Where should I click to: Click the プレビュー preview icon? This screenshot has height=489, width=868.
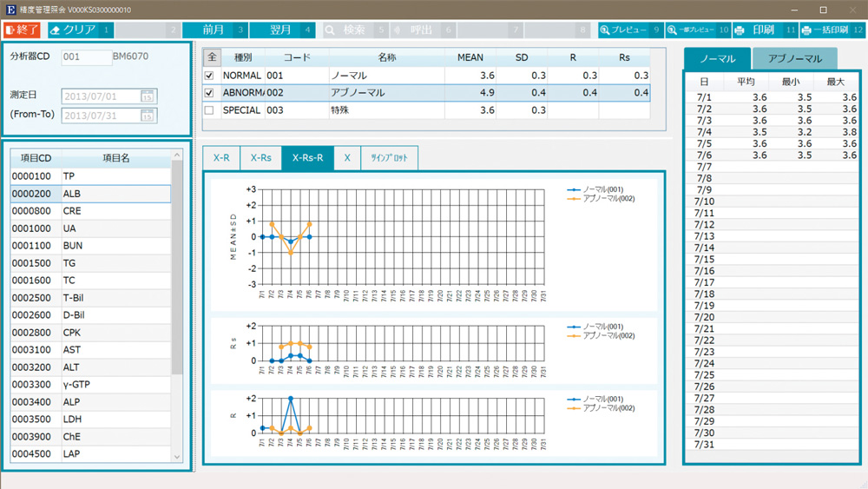[606, 30]
